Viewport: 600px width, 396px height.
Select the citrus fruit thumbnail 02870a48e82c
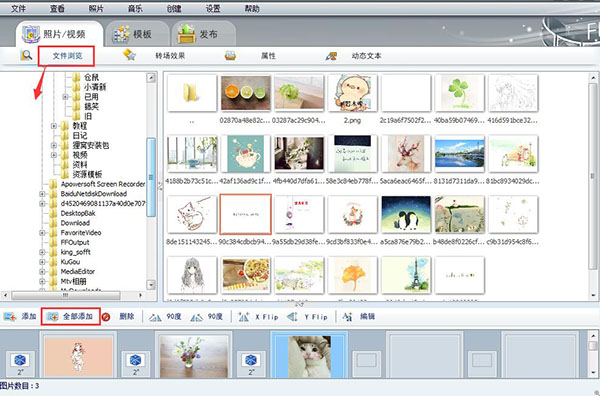246,93
